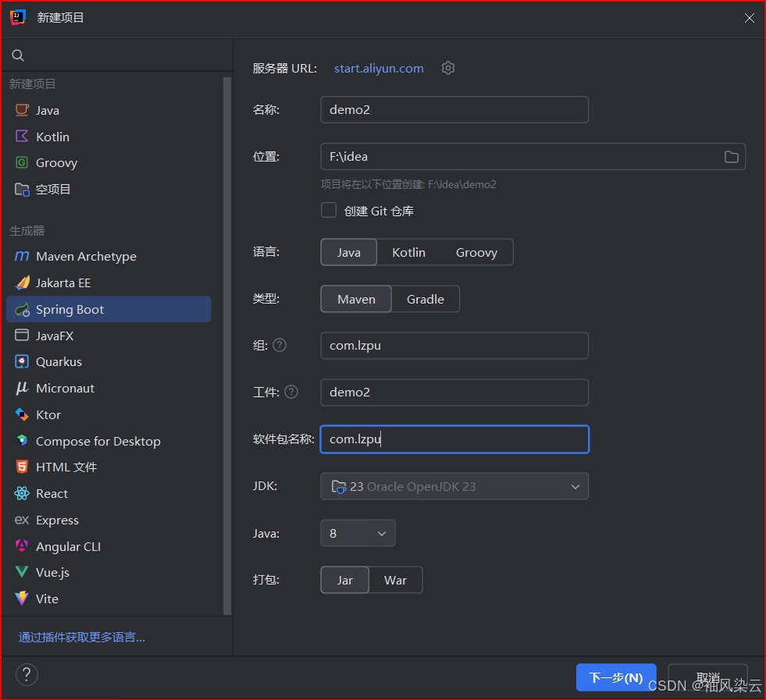This screenshot has width=766, height=700.
Task: Click the search magnifier icon
Action: [18, 55]
